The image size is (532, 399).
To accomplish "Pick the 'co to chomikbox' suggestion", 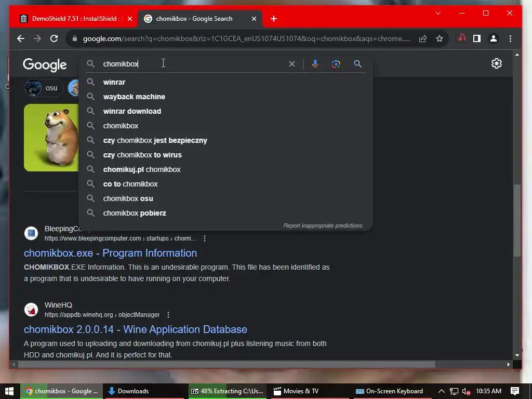I will click(225, 184).
